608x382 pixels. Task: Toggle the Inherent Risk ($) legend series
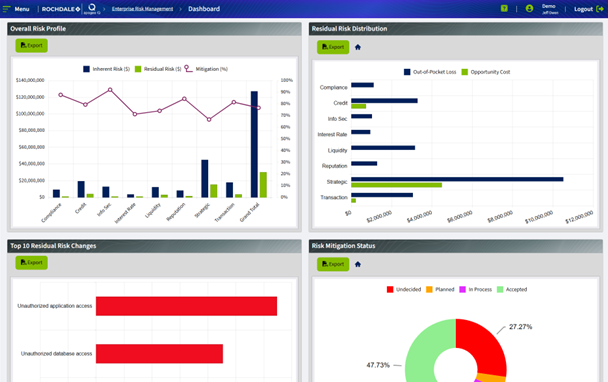(107, 69)
